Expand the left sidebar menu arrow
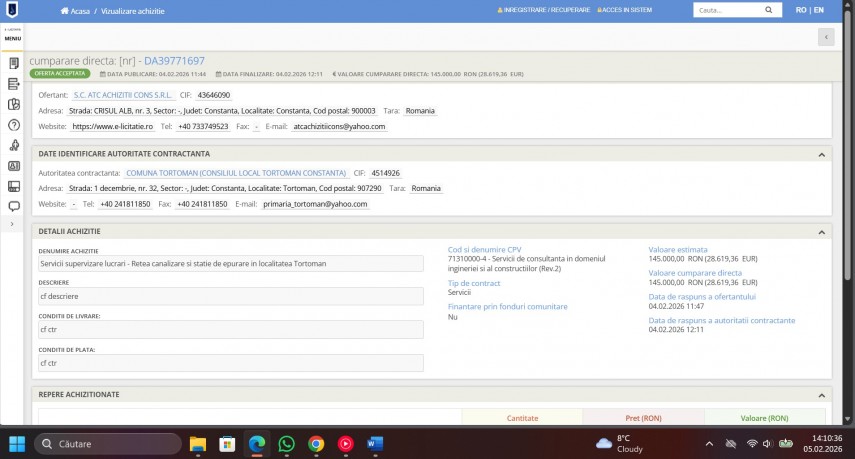Image resolution: width=855 pixels, height=459 pixels. tap(12, 224)
